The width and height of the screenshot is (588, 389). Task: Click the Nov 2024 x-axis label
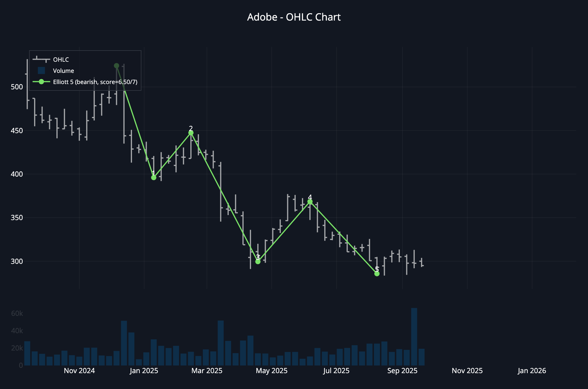coord(79,371)
